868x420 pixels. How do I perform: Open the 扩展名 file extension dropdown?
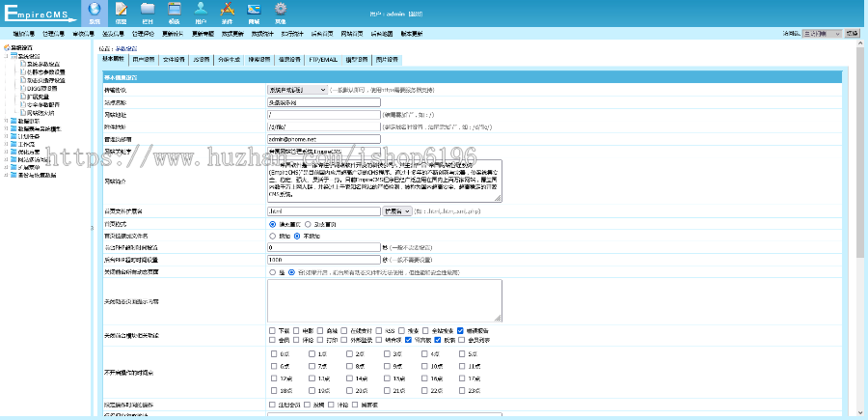pyautogui.click(x=397, y=211)
